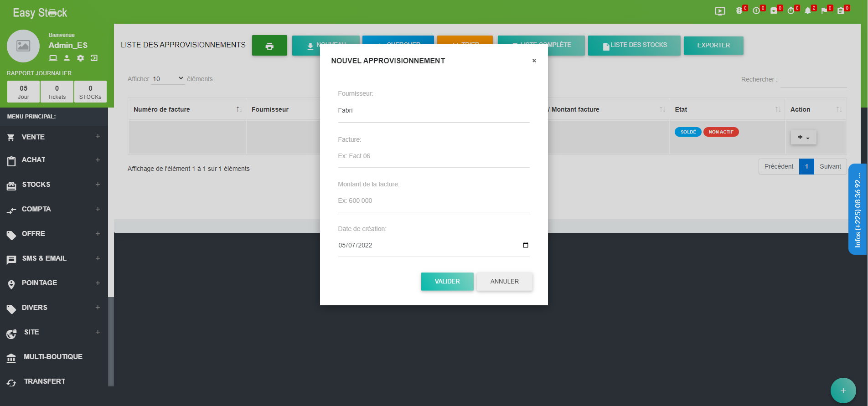Expand the VENTE menu section
The width and height of the screenshot is (868, 406).
point(98,137)
